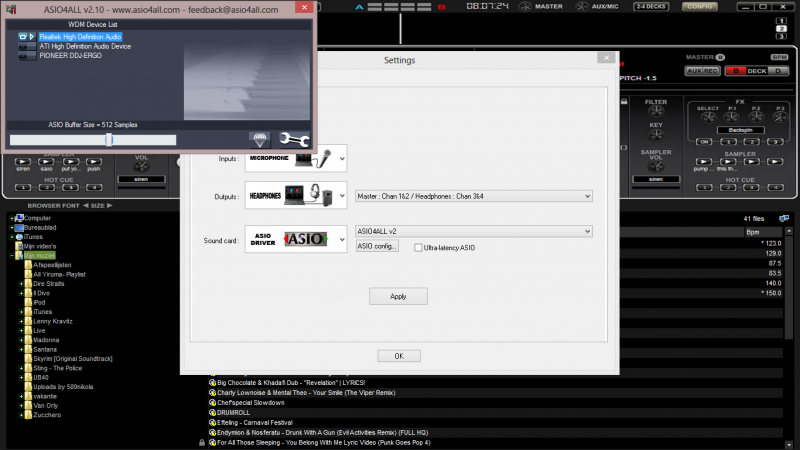Screen dimensions: 800x450
Task: Open Master Chan 1&2 output channel dropdown
Action: point(473,196)
